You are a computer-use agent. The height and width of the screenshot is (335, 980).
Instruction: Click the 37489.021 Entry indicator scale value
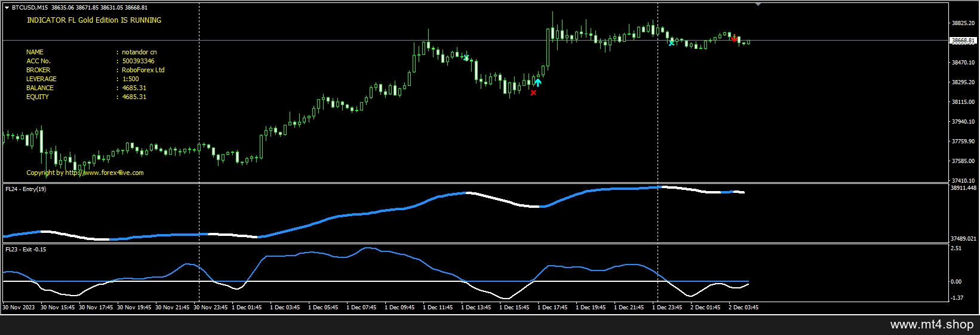(x=963, y=239)
